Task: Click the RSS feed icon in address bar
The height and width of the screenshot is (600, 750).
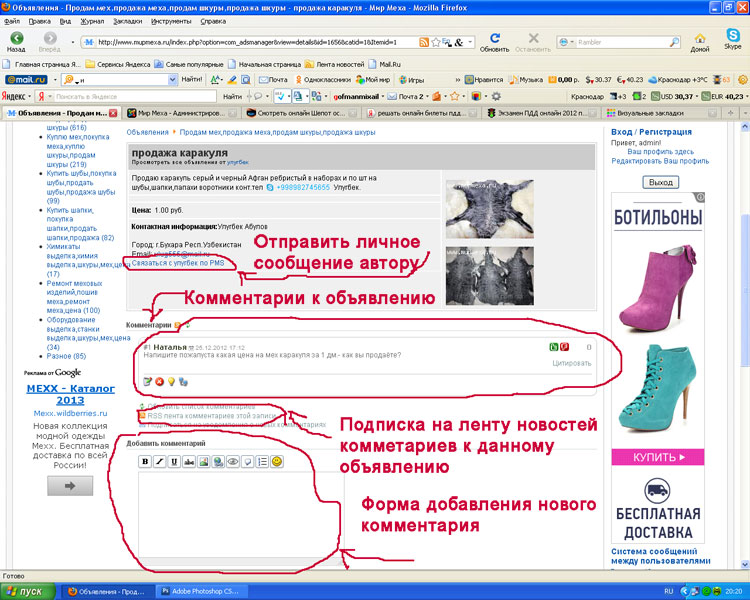Action: 424,42
